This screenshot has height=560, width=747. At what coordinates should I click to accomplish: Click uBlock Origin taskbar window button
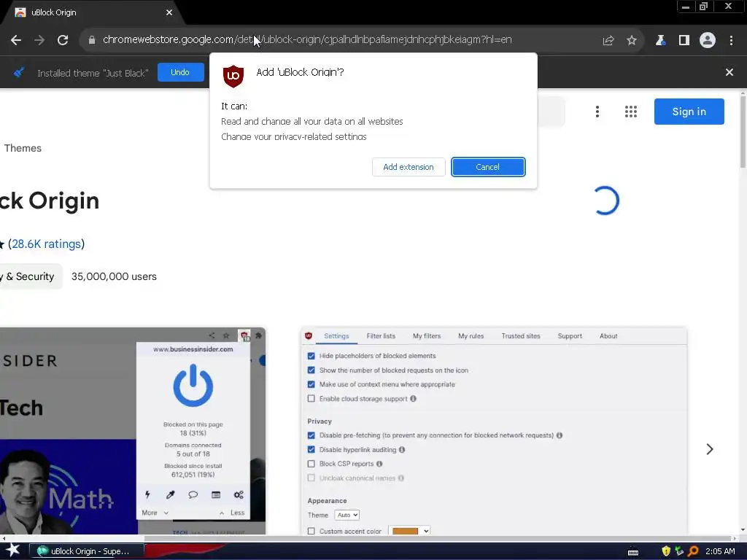click(87, 551)
